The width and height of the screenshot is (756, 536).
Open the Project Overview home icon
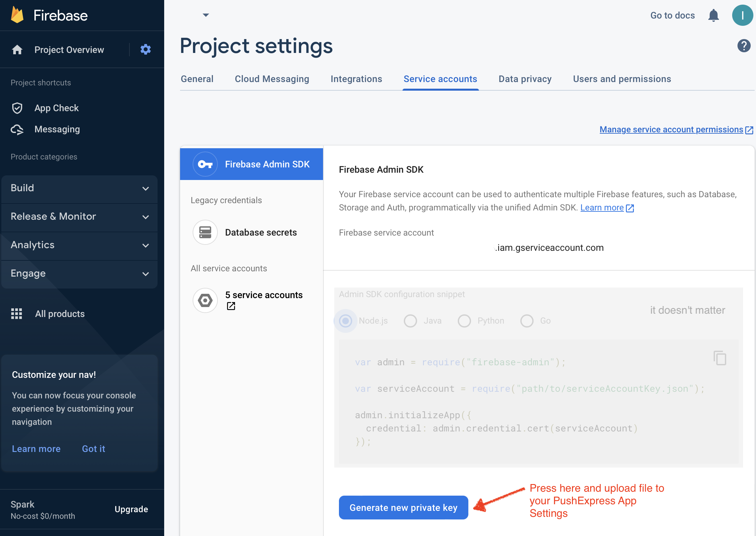pos(17,50)
